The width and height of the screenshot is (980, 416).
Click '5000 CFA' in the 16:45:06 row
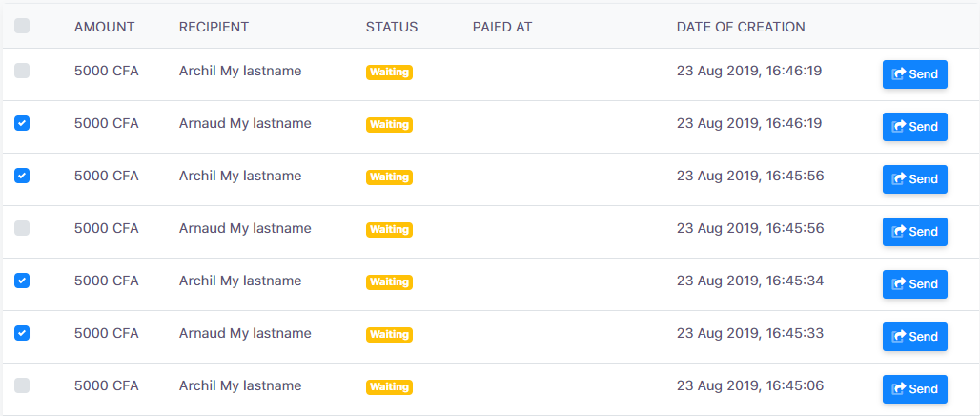click(x=106, y=386)
